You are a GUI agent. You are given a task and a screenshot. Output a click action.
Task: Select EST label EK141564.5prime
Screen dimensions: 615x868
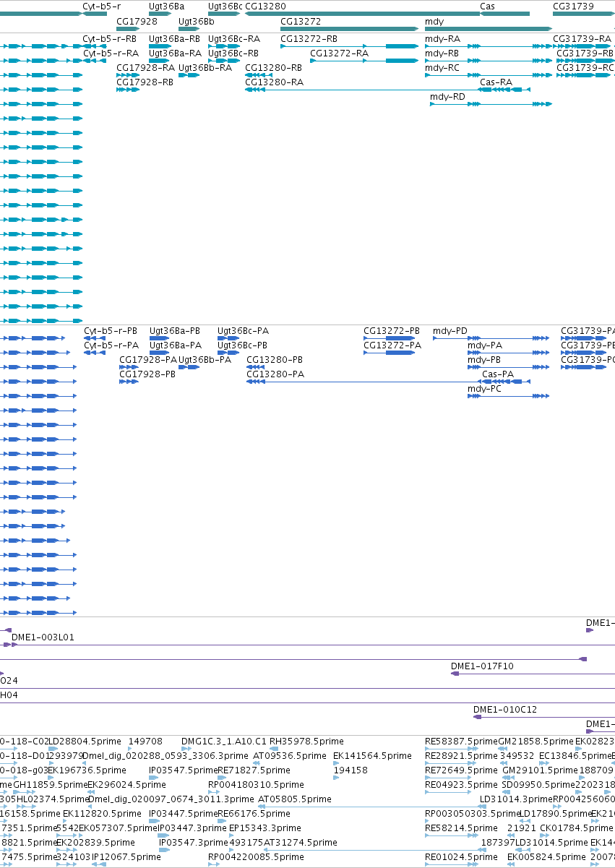(x=372, y=755)
